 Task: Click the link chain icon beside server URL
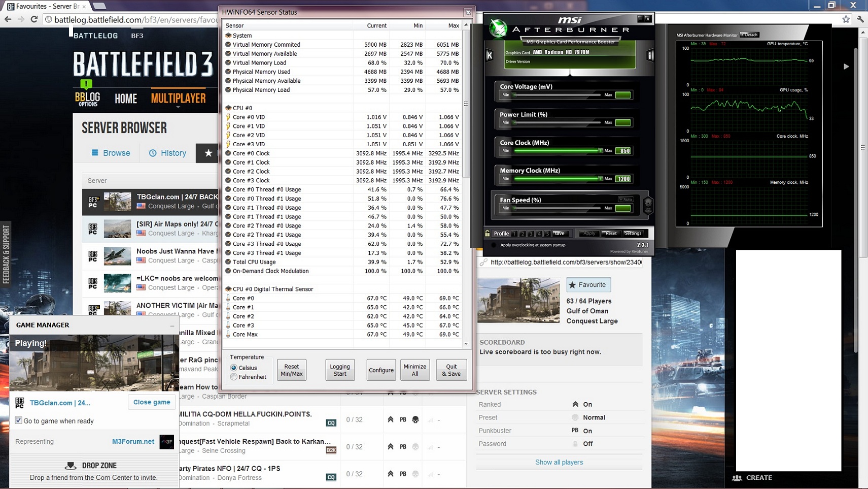click(x=483, y=262)
